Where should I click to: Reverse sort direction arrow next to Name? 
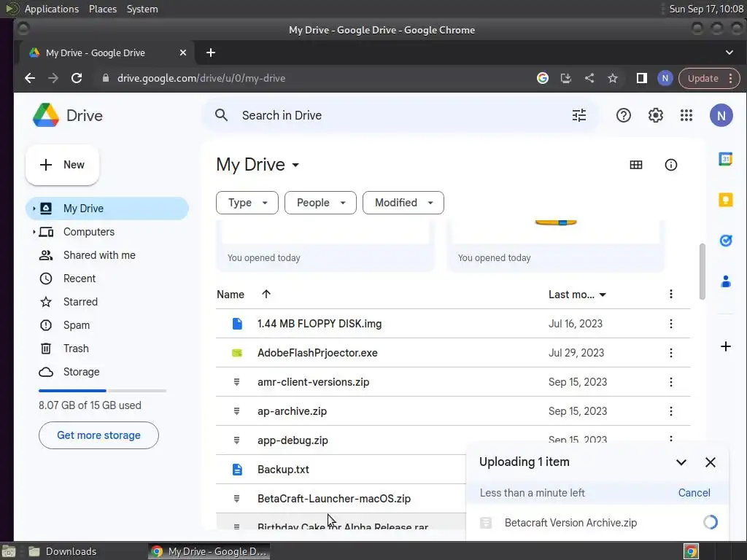tap(266, 295)
